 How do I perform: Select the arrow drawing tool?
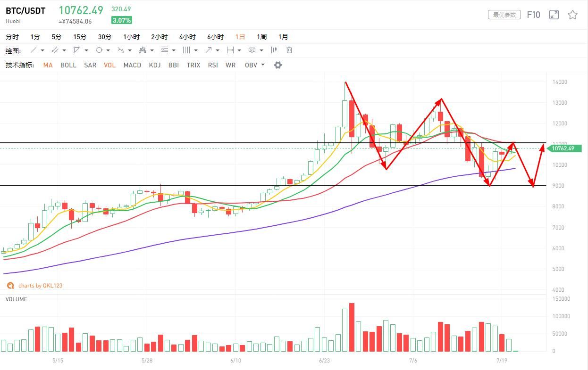click(209, 50)
